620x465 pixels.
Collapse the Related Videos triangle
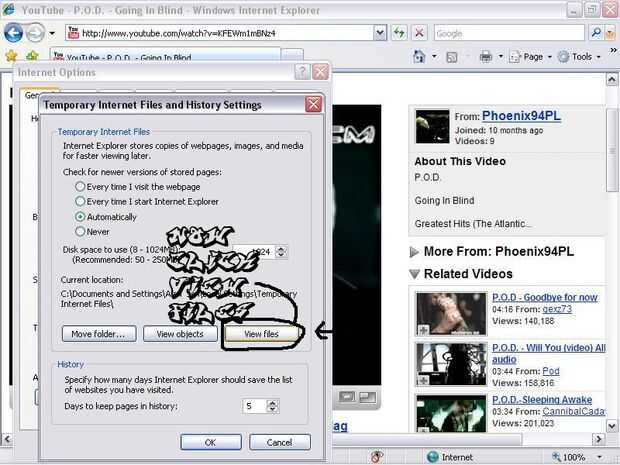click(x=414, y=274)
